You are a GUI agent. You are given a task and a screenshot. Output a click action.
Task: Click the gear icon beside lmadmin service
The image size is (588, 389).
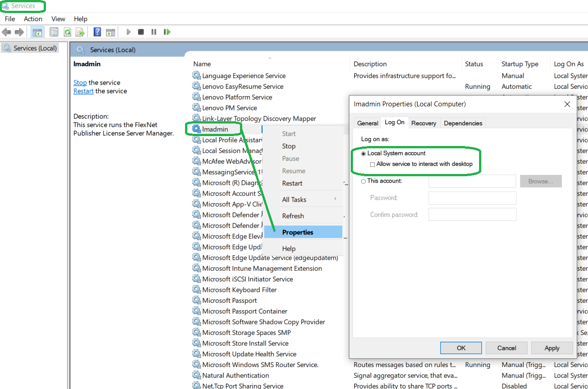(x=197, y=129)
